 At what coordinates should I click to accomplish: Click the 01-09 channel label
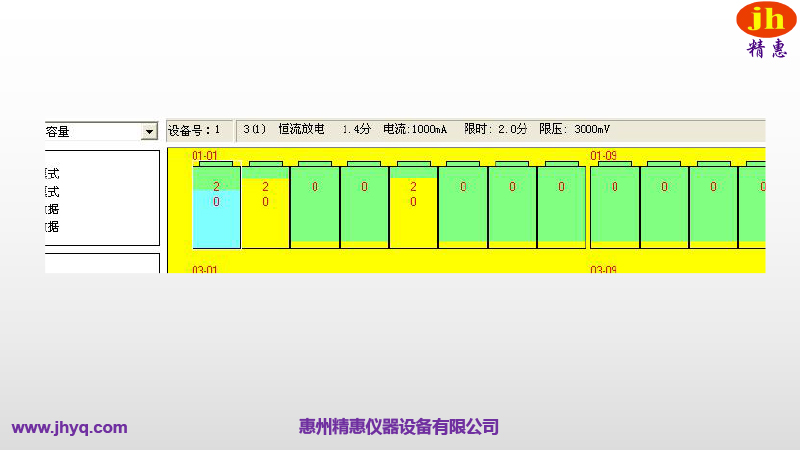(603, 155)
